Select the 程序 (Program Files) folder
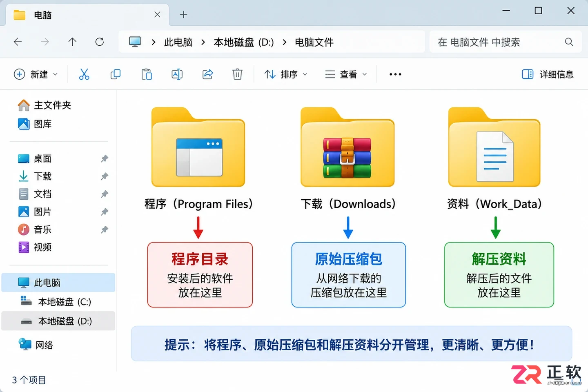 pyautogui.click(x=198, y=159)
